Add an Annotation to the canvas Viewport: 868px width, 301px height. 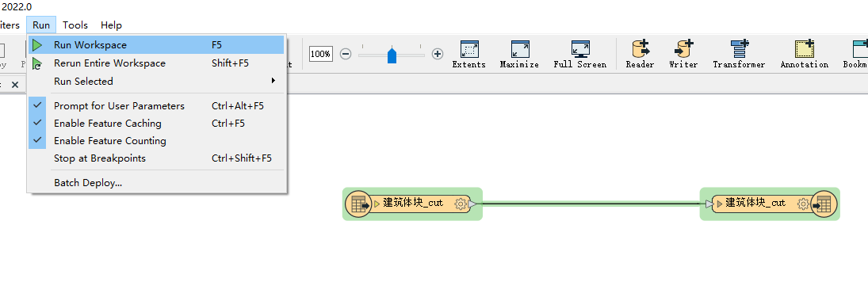tap(805, 54)
